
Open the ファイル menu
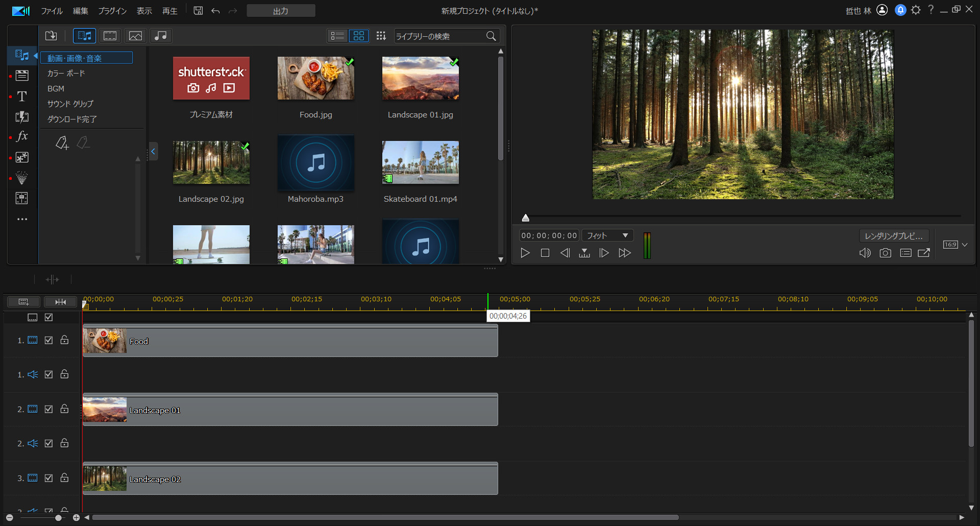(x=52, y=11)
